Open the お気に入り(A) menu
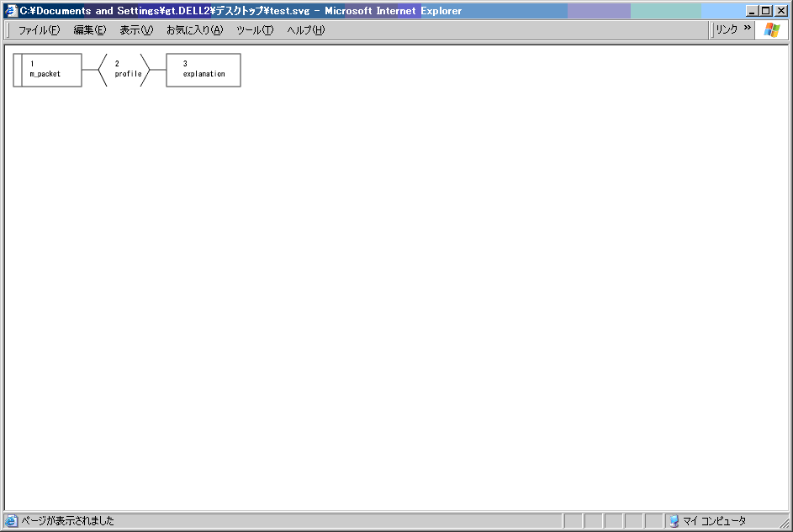The height and width of the screenshot is (532, 793). 195,30
